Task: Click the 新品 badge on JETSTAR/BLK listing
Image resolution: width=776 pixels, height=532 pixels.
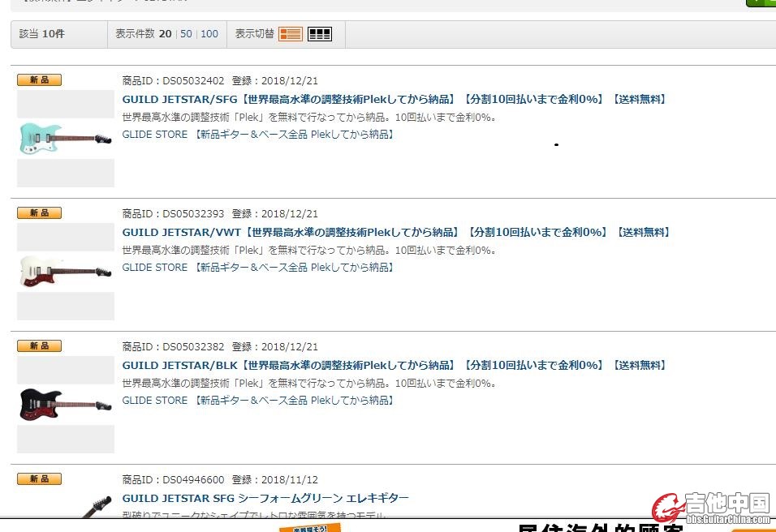Action: point(39,345)
